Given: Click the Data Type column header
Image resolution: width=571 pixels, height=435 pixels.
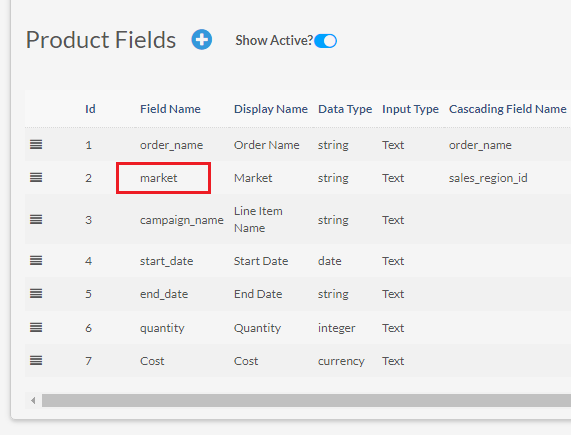Looking at the screenshot, I should tap(345, 109).
